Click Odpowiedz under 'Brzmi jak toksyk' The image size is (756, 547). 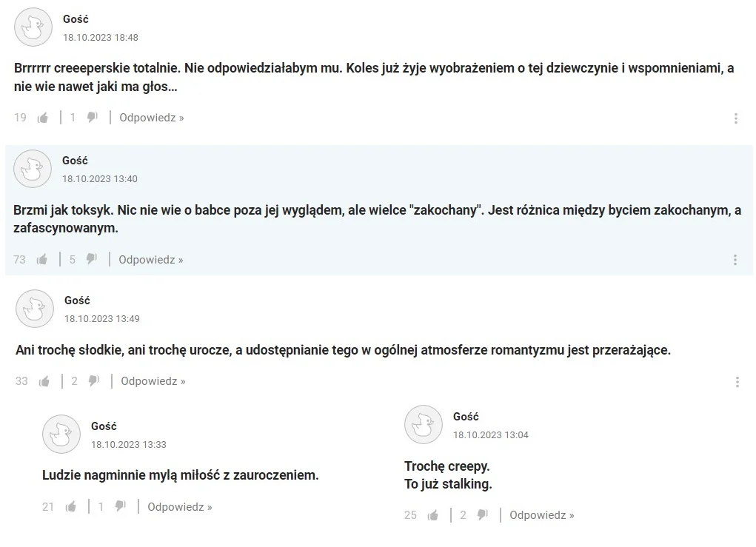point(151,260)
